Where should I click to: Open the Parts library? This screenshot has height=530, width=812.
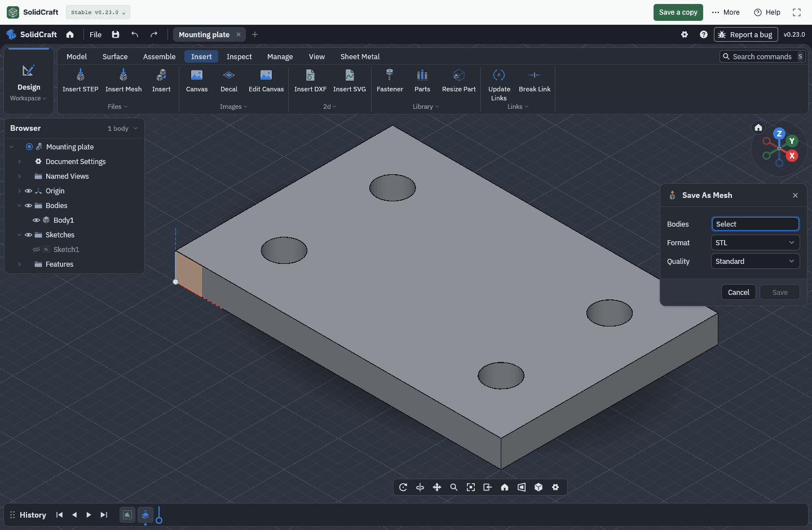click(422, 80)
